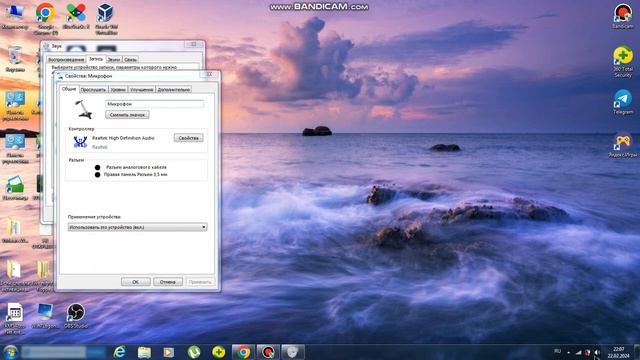Click the controller Свойства button
640x360 pixels.
click(x=189, y=138)
